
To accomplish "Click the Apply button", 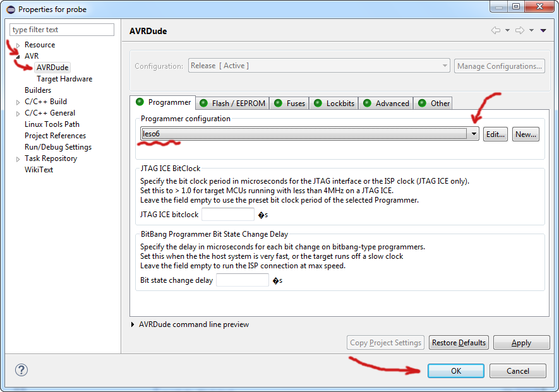I will click(x=522, y=343).
